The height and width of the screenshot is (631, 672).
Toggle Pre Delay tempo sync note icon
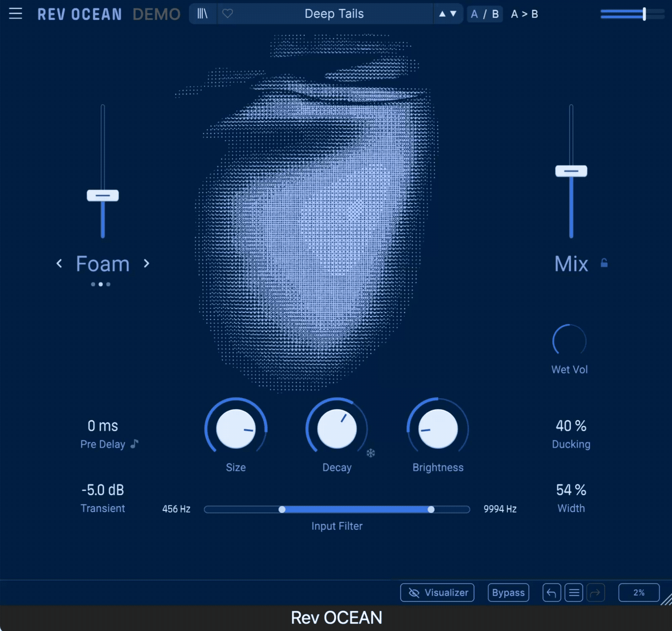pos(134,444)
